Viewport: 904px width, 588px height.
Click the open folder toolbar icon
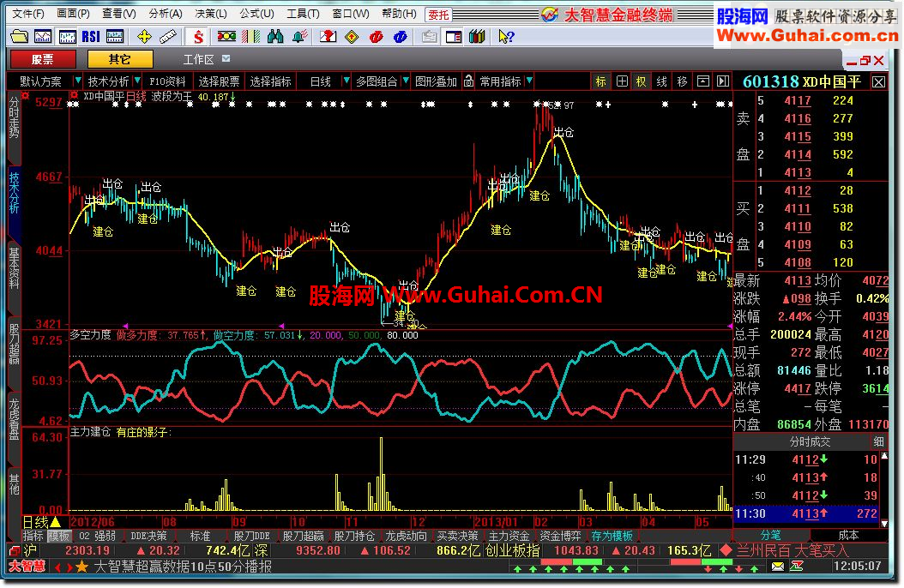click(20, 37)
